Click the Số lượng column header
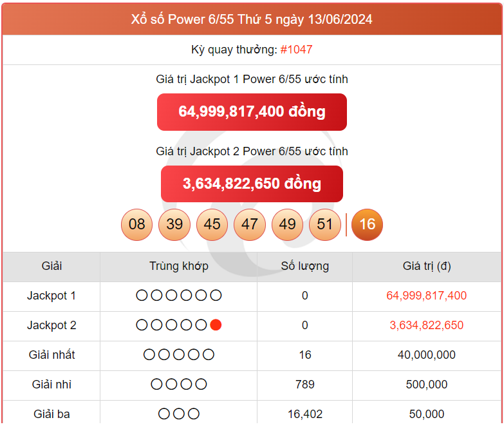 point(304,266)
